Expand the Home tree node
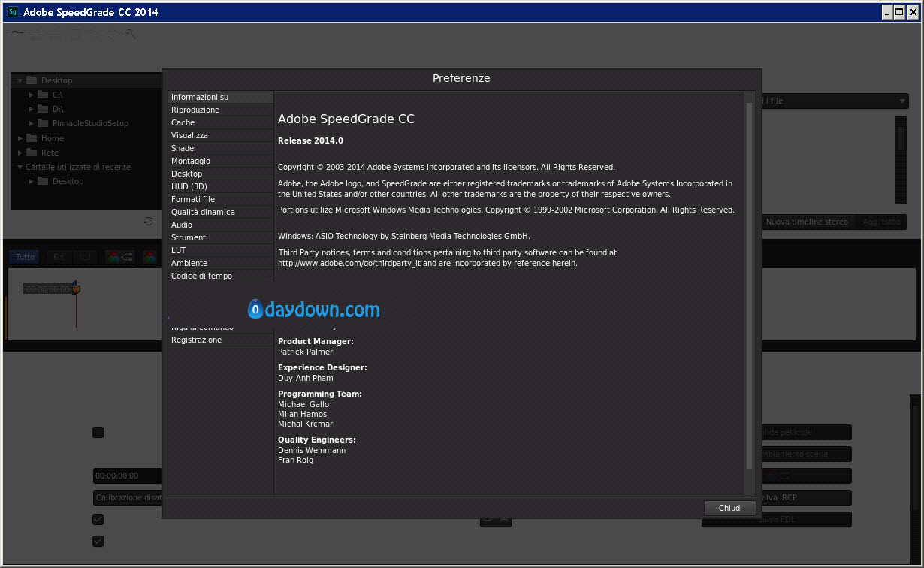This screenshot has width=924, height=568. tap(20, 138)
